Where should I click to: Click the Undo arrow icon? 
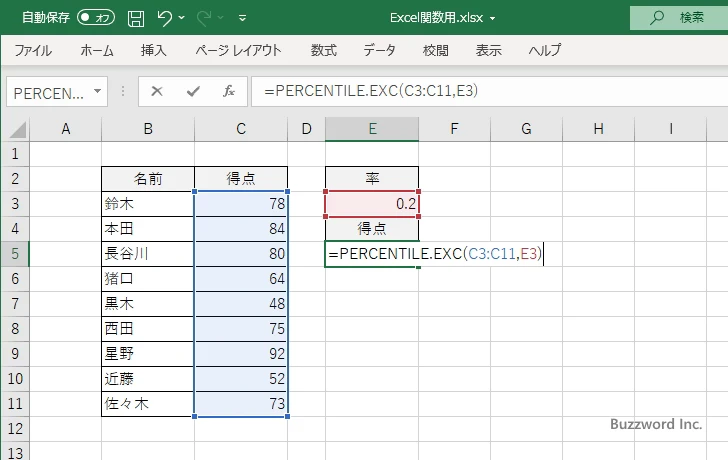(164, 18)
